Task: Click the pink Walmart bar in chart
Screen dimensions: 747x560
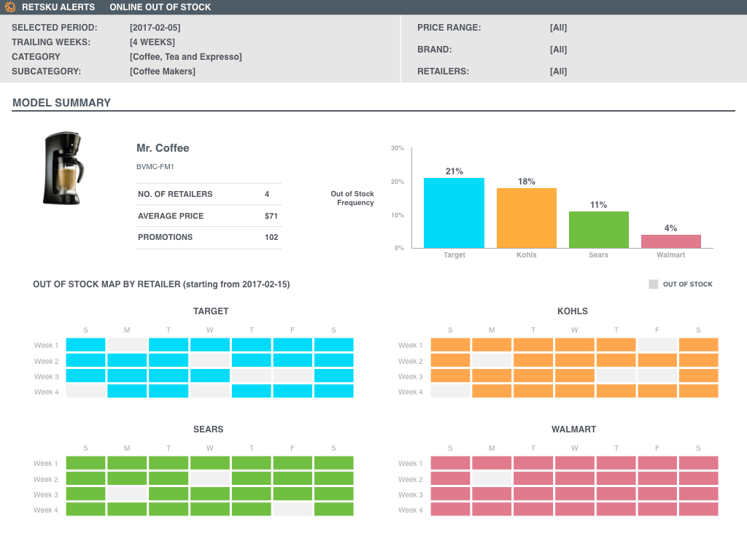Action: tap(671, 241)
